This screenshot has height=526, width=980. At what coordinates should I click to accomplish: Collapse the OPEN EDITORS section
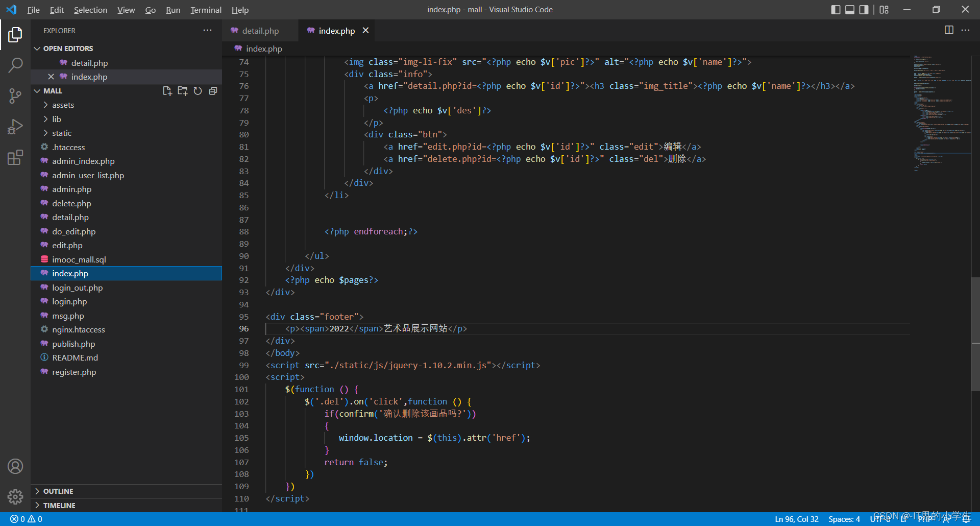pos(126,49)
